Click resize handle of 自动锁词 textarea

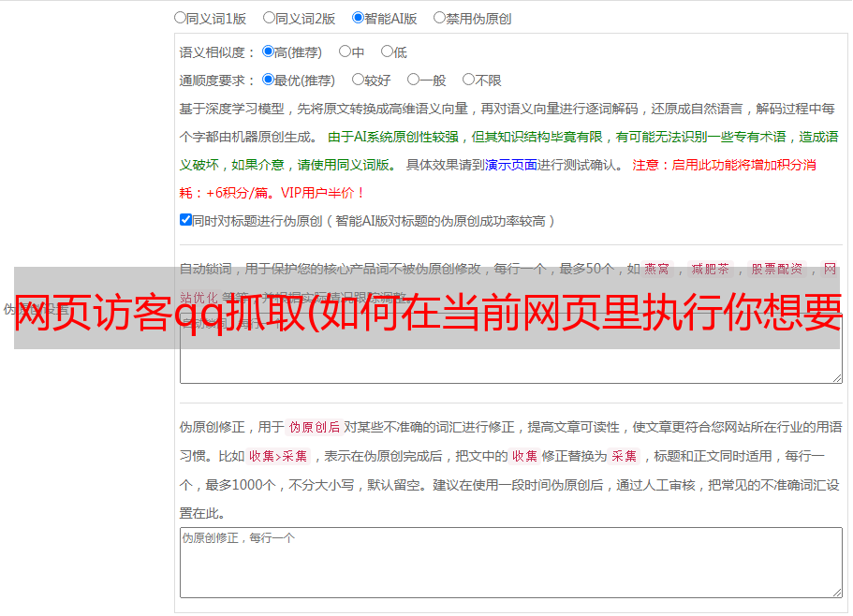click(837, 378)
